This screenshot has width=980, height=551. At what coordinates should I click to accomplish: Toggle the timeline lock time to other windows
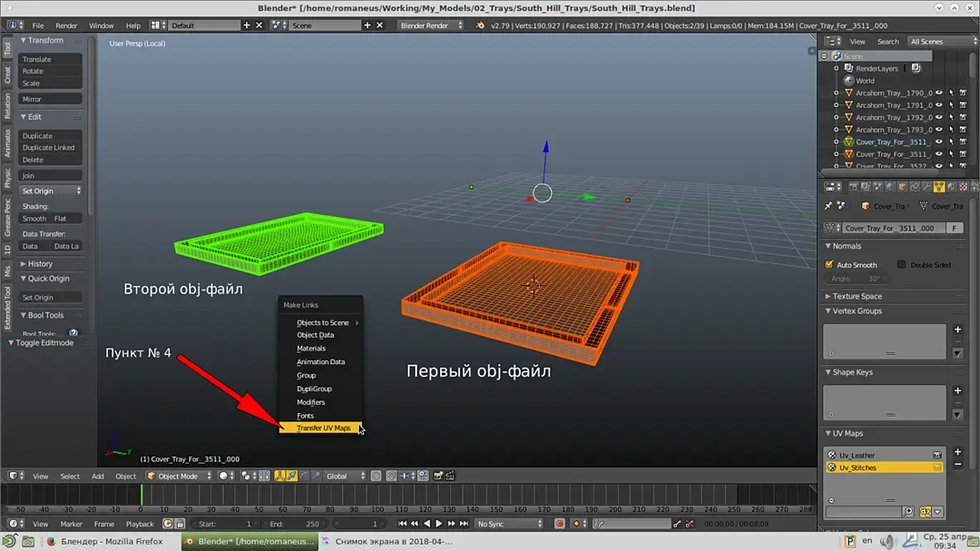click(180, 524)
